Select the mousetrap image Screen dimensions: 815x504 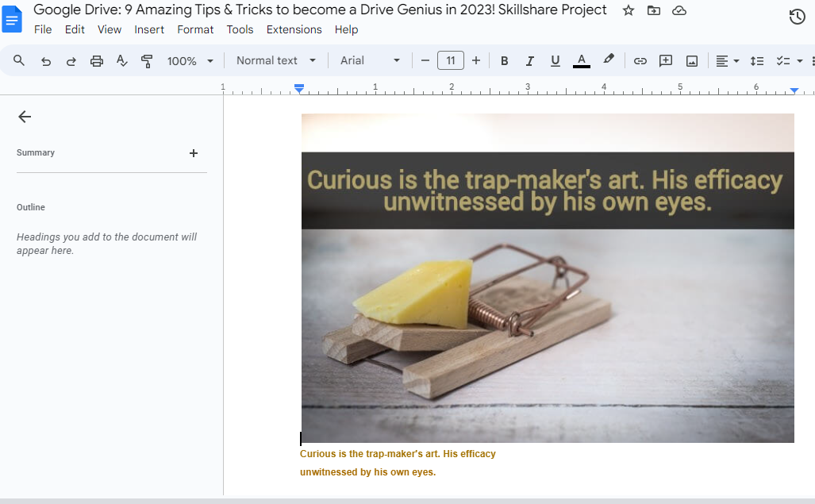(x=548, y=278)
